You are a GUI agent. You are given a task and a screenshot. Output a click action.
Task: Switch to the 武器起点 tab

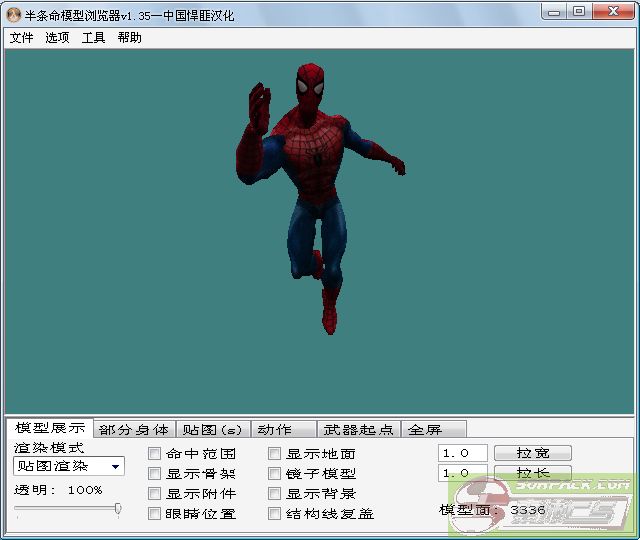coord(357,430)
